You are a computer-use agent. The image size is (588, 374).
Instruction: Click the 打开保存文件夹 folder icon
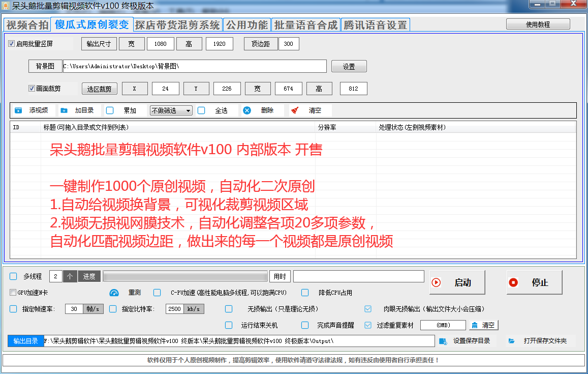tap(511, 341)
